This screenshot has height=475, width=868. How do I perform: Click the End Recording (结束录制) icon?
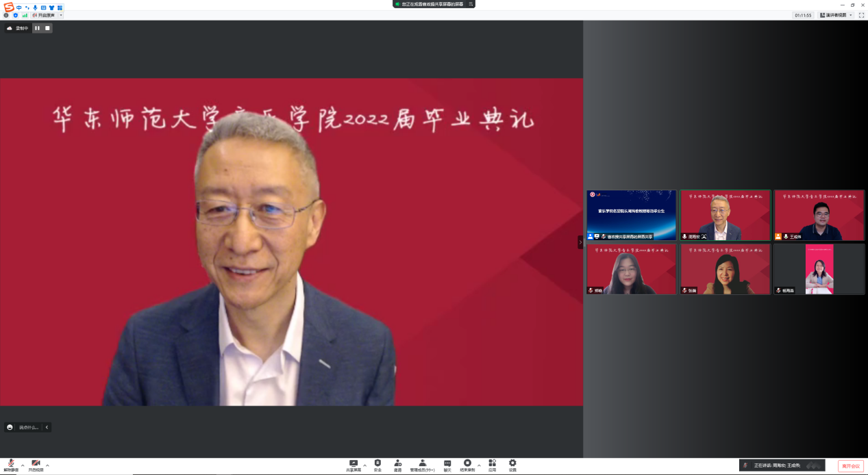pos(467,464)
